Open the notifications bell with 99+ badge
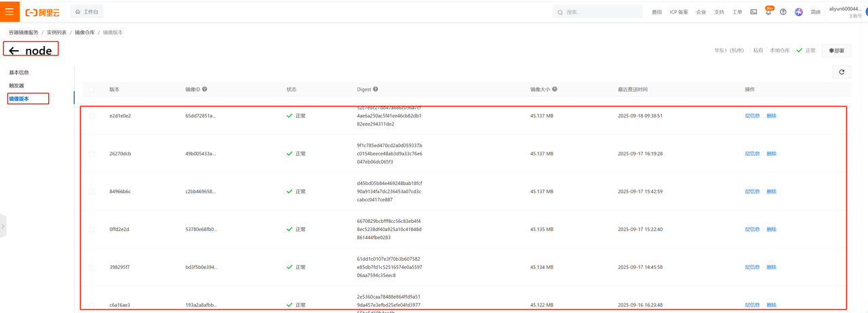 click(768, 12)
